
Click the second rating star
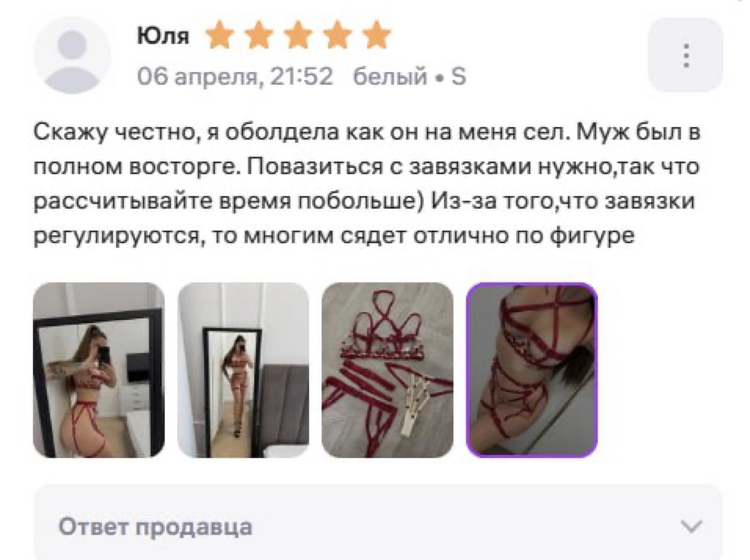coord(259,35)
